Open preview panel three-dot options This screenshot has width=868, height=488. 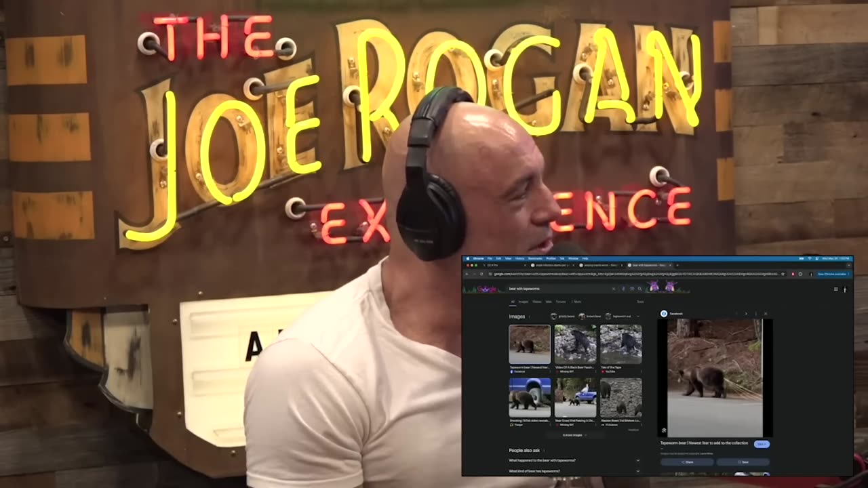click(x=755, y=313)
